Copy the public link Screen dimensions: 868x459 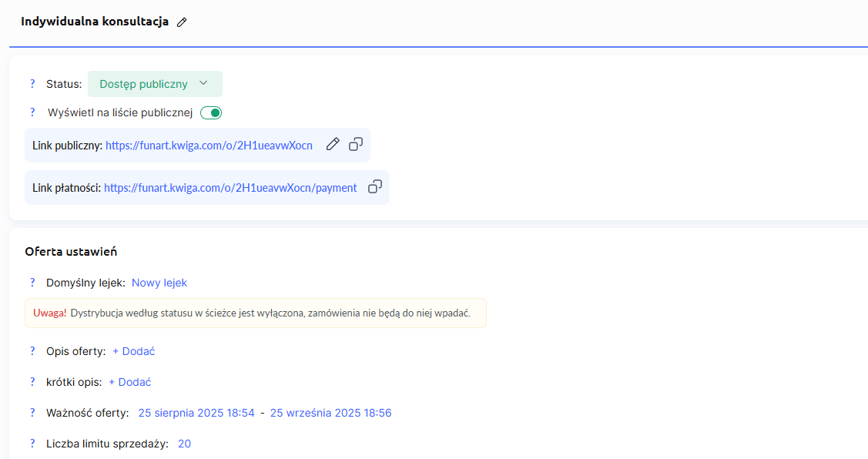[355, 145]
